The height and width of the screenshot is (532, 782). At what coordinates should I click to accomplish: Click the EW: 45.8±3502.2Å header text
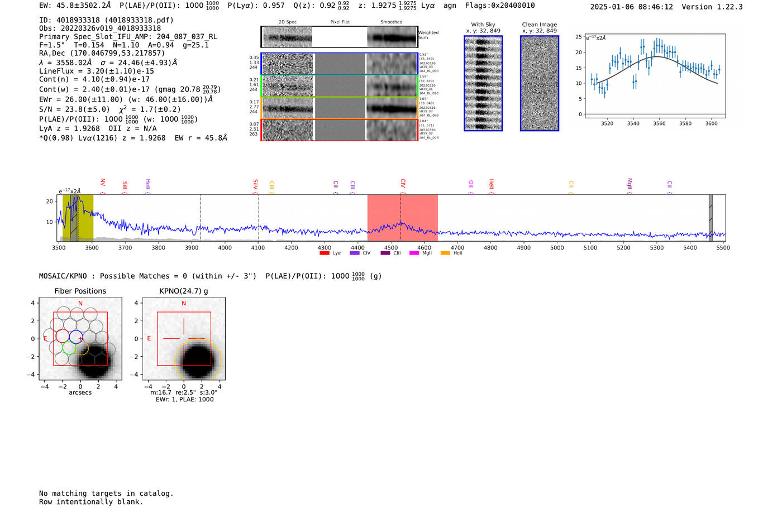click(75, 6)
